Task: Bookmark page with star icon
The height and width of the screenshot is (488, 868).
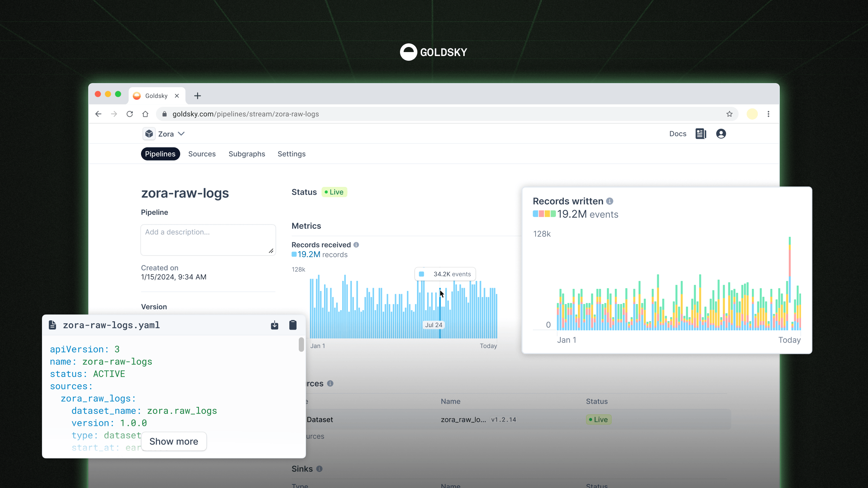Action: click(729, 114)
